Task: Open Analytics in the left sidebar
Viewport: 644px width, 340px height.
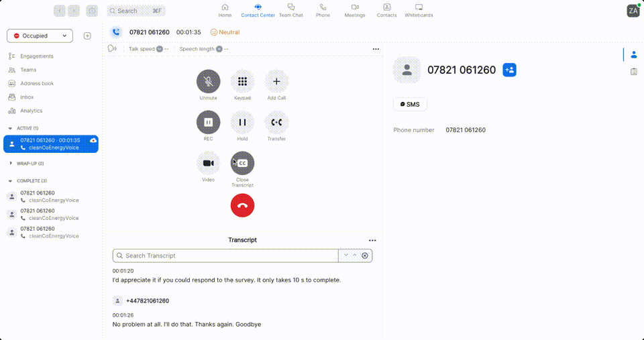Action: (x=31, y=111)
